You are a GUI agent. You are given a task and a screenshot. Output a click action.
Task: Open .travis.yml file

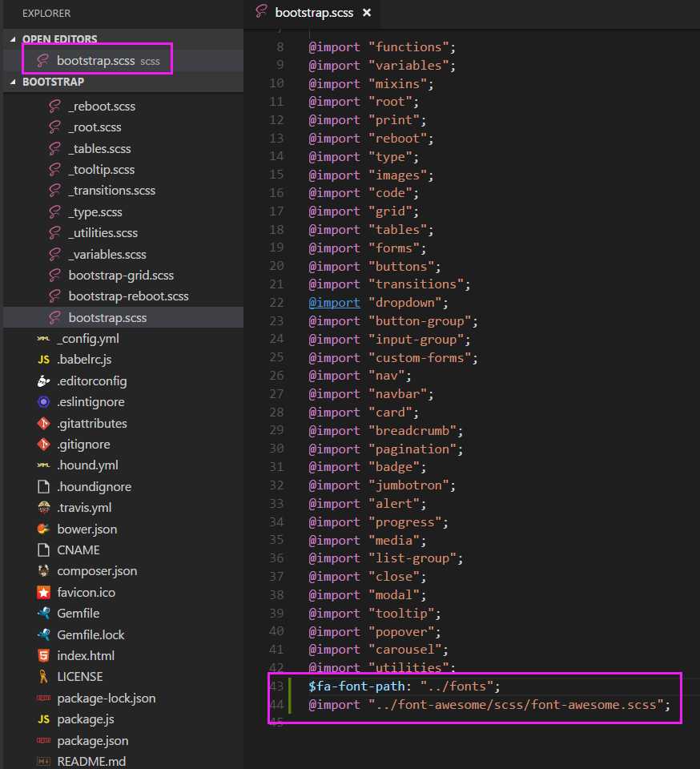pyautogui.click(x=84, y=508)
